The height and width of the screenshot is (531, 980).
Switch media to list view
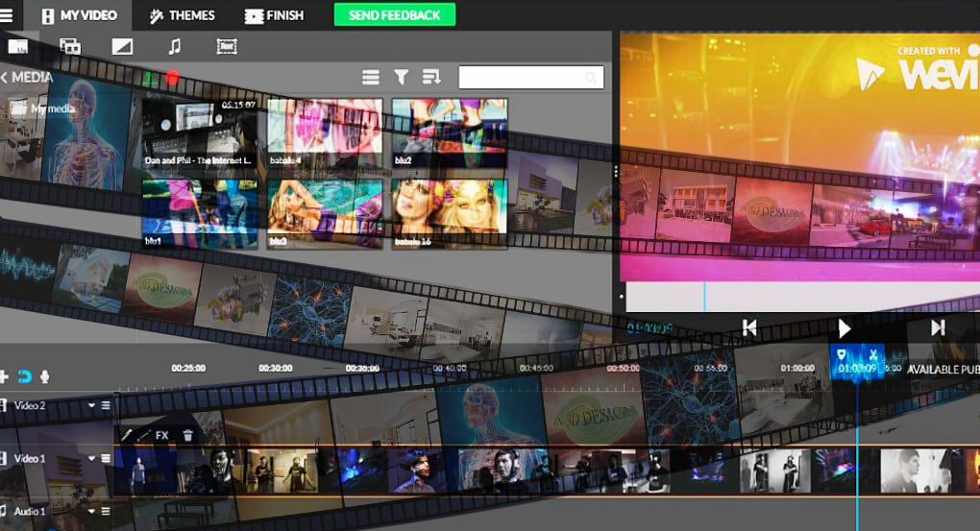click(x=371, y=78)
